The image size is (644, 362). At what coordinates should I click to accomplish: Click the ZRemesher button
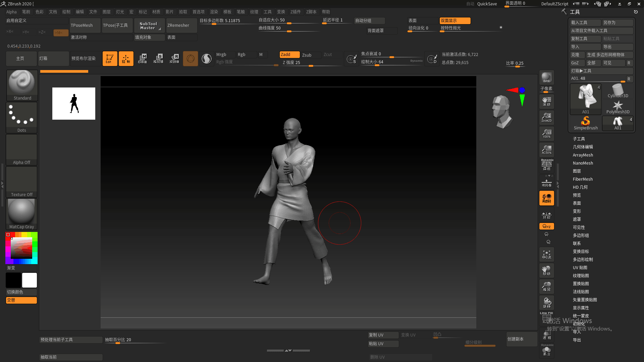[x=181, y=25]
